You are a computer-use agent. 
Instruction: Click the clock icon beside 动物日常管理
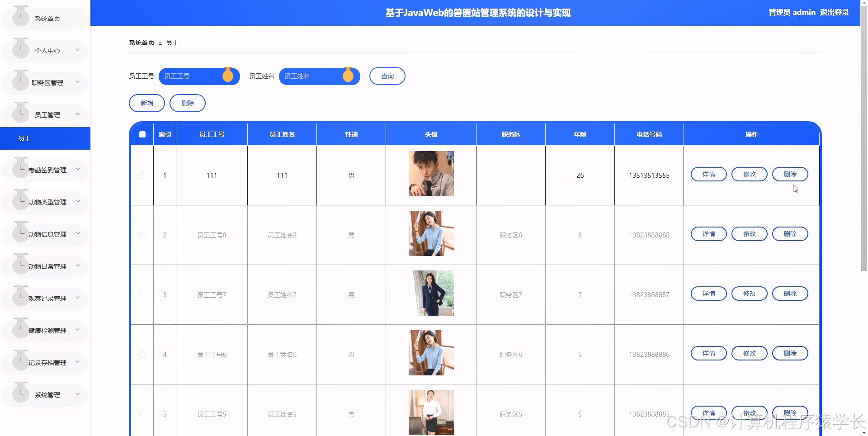[x=21, y=265]
